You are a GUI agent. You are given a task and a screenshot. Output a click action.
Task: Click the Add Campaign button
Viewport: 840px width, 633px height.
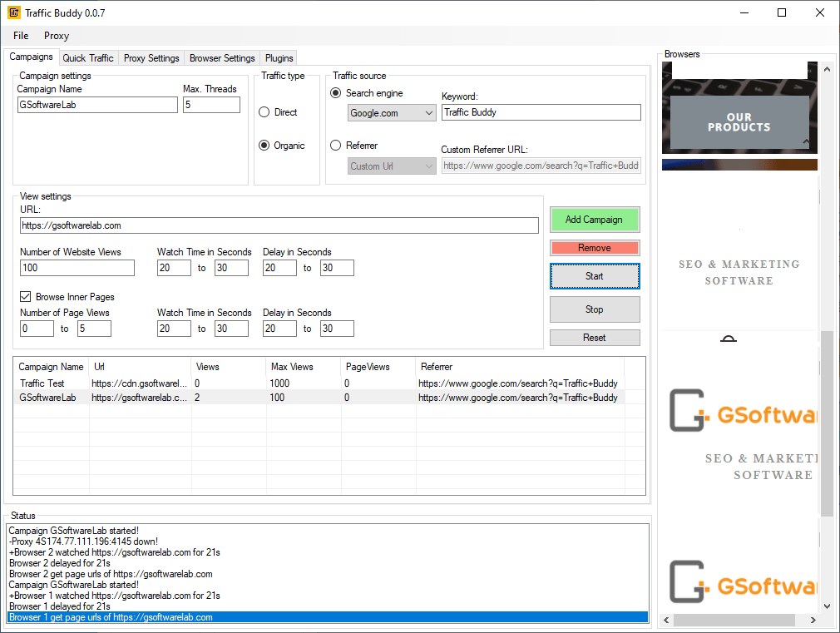pyautogui.click(x=595, y=220)
